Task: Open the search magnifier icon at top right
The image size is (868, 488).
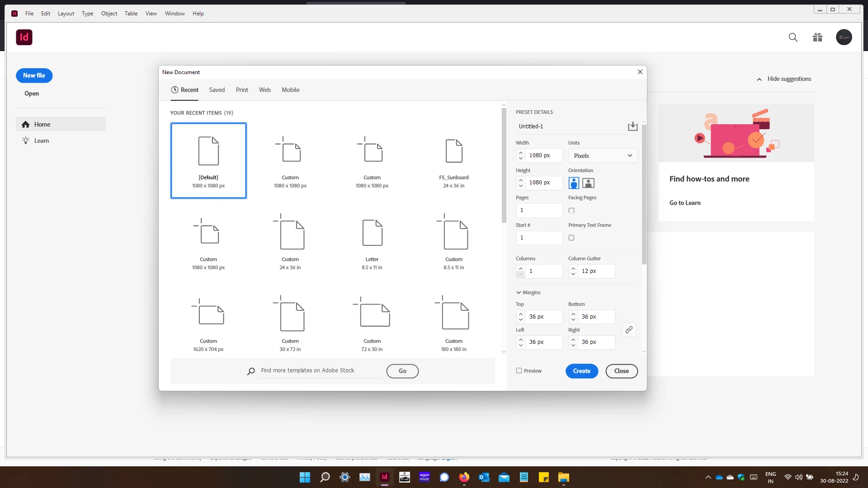Action: pos(793,38)
